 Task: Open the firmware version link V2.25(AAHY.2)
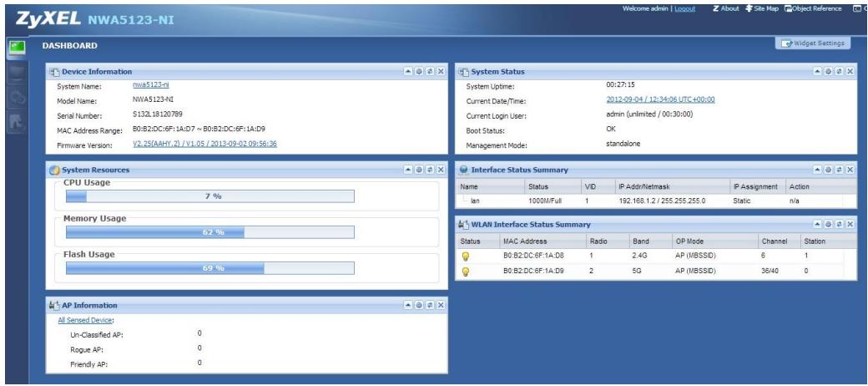coord(204,144)
